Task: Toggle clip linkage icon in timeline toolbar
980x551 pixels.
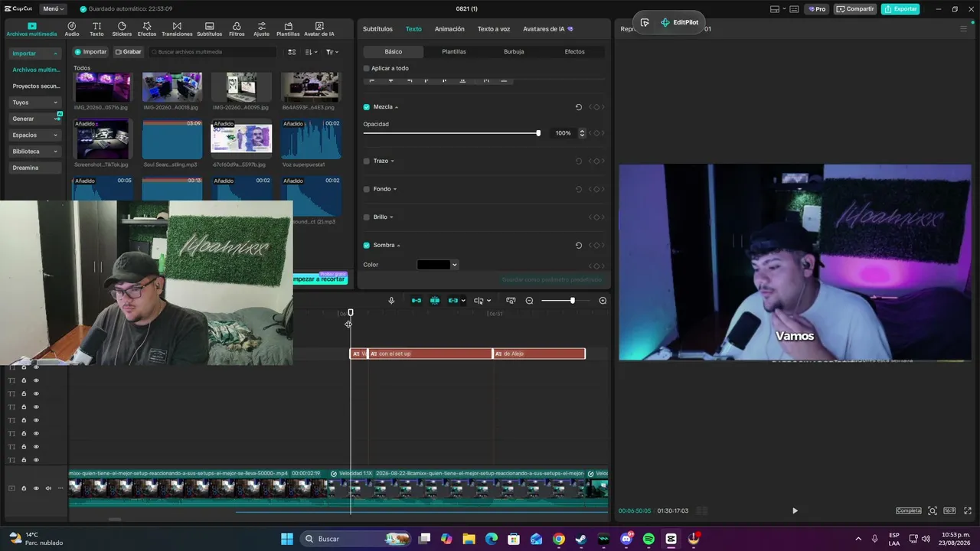Action: coord(453,301)
